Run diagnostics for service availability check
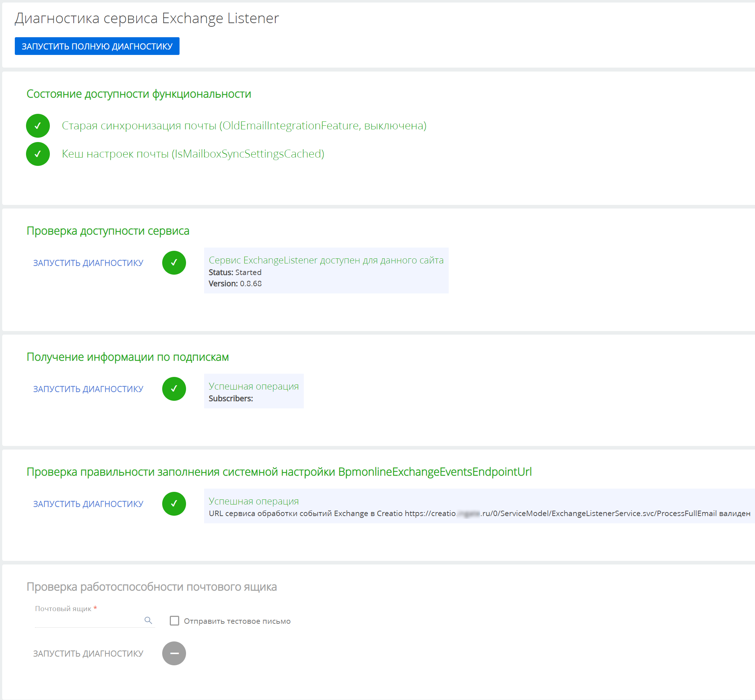 pos(88,263)
